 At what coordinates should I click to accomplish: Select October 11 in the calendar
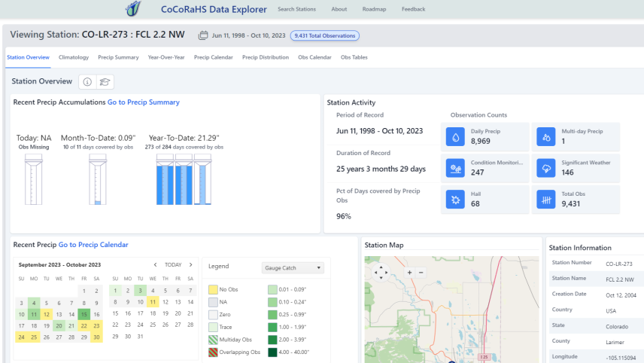[153, 302]
